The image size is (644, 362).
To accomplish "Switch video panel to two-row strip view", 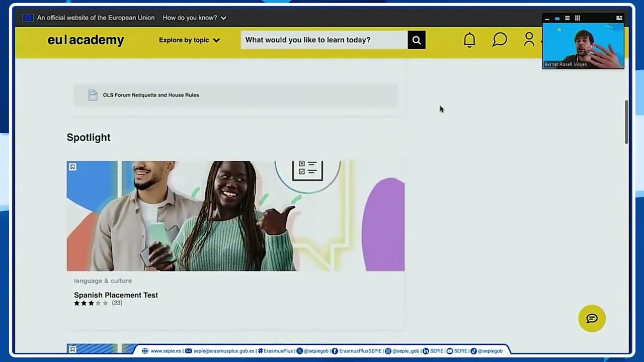I will pos(567,19).
